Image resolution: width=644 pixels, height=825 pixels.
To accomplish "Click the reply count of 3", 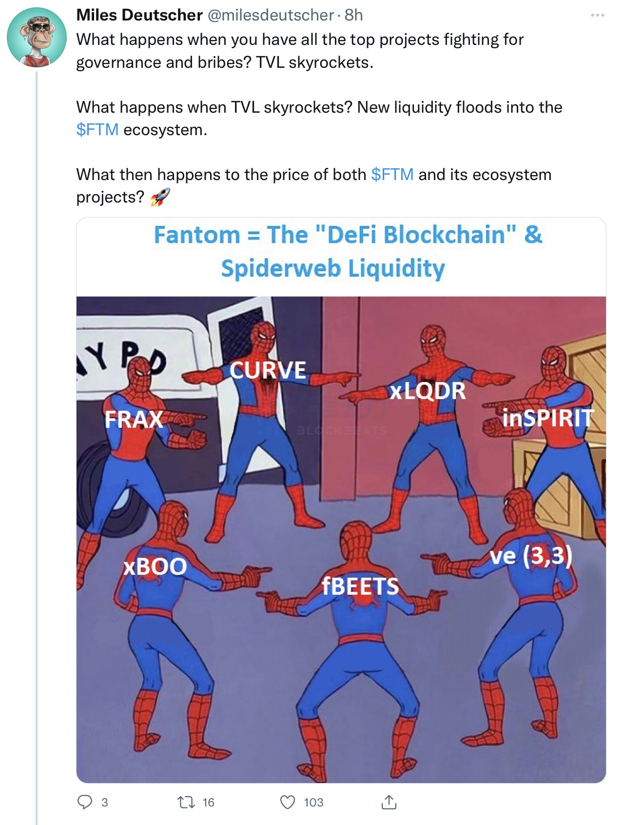I will [104, 803].
